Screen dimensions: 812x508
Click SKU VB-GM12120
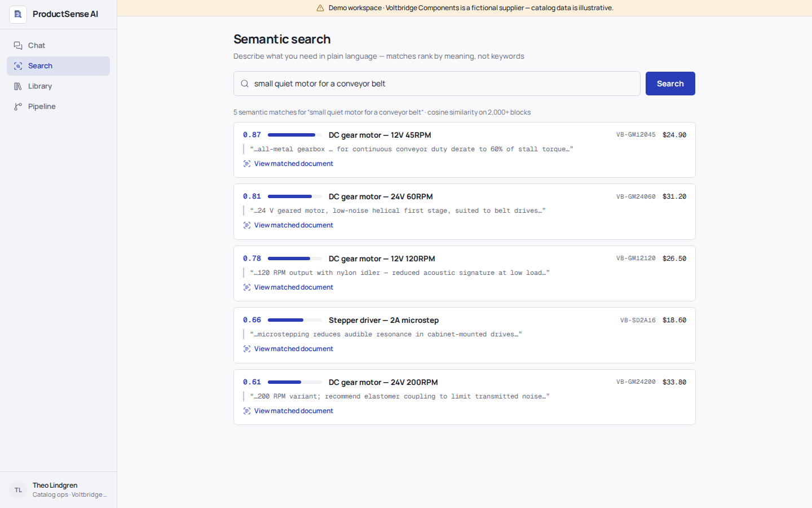[636, 259]
